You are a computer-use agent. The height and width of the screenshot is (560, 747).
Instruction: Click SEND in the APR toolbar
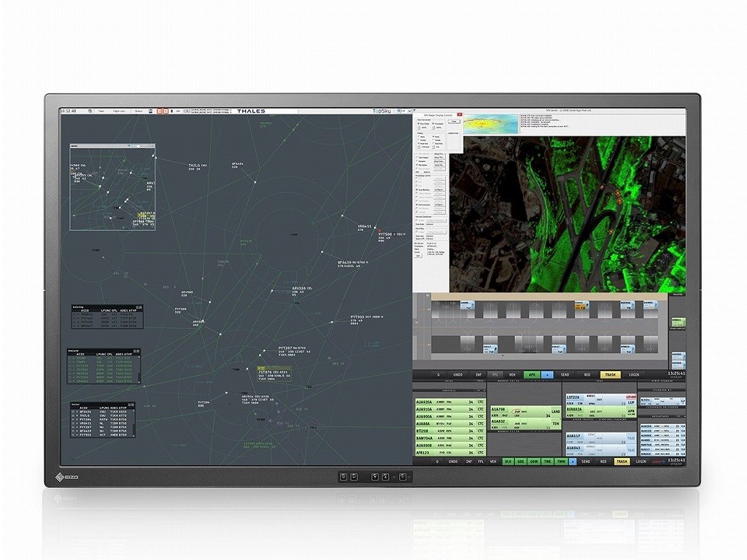pos(565,375)
